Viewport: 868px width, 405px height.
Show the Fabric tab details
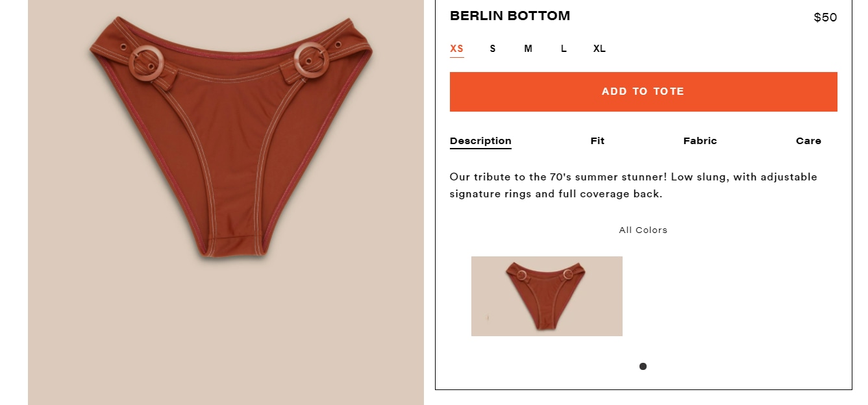700,141
